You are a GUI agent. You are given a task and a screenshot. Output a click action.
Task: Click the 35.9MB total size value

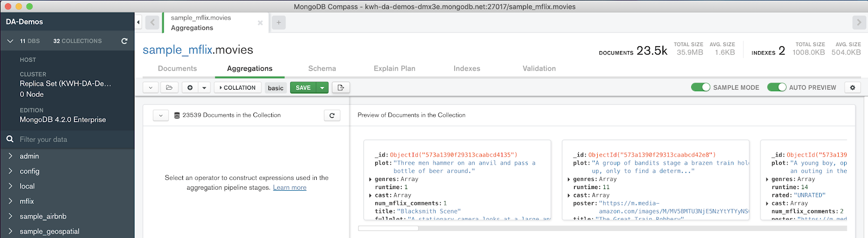(690, 52)
